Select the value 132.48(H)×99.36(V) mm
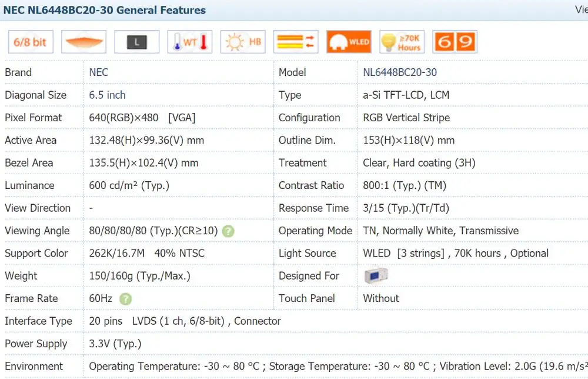The image size is (588, 379). (x=146, y=140)
